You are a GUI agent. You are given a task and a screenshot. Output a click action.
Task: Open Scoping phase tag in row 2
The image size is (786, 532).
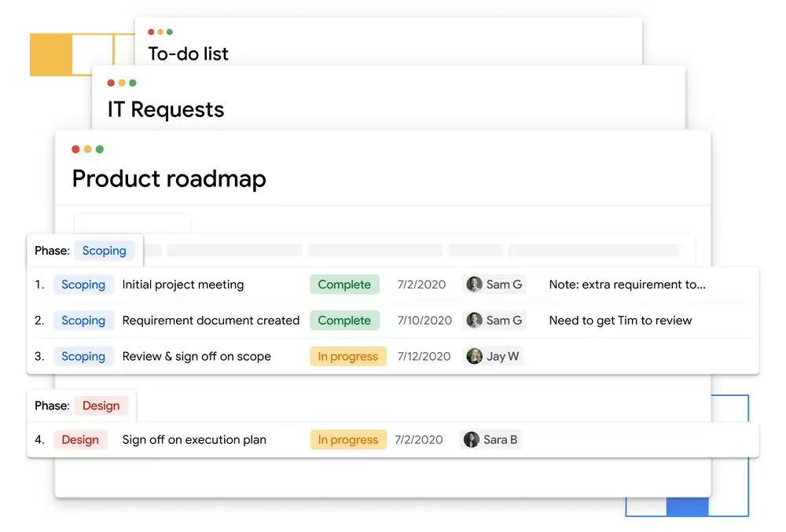click(83, 321)
